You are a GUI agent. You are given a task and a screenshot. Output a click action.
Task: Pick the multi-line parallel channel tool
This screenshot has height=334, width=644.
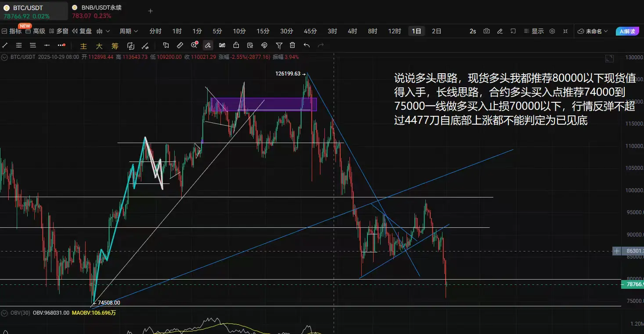pos(19,45)
